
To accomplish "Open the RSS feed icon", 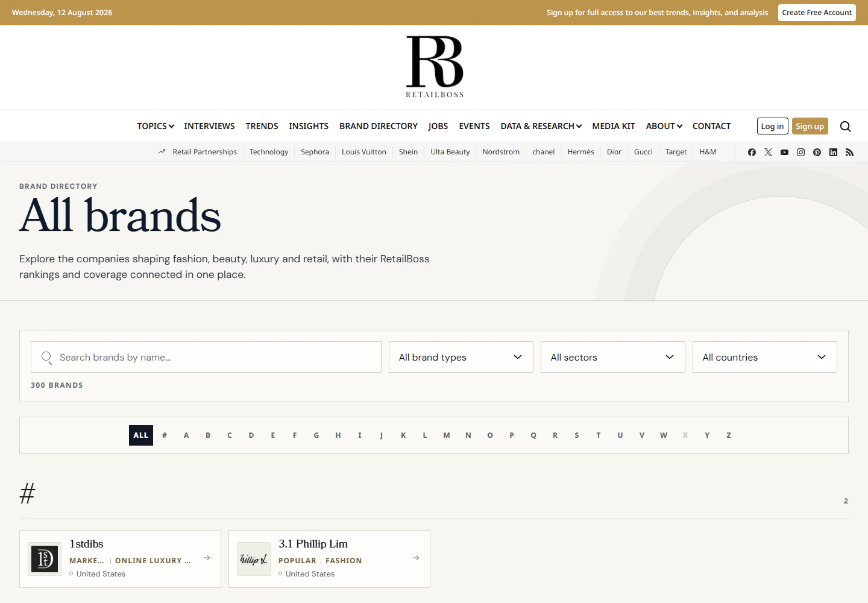I will click(849, 152).
